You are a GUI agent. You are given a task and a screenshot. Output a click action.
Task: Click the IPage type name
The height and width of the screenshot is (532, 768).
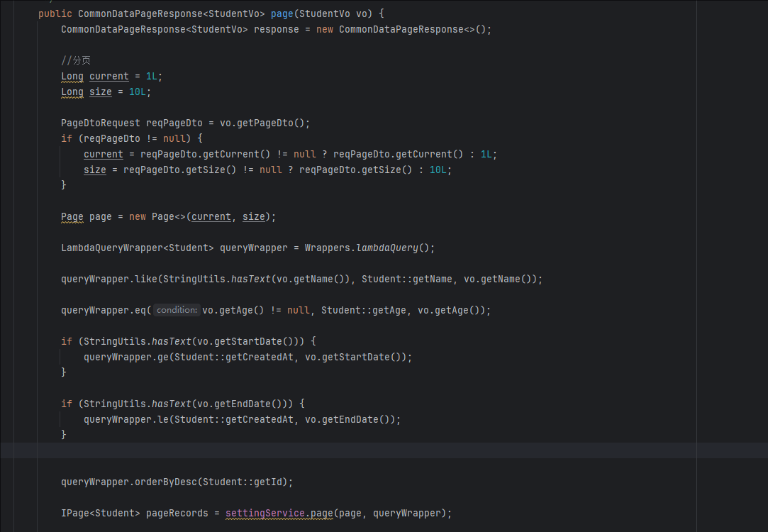point(74,513)
